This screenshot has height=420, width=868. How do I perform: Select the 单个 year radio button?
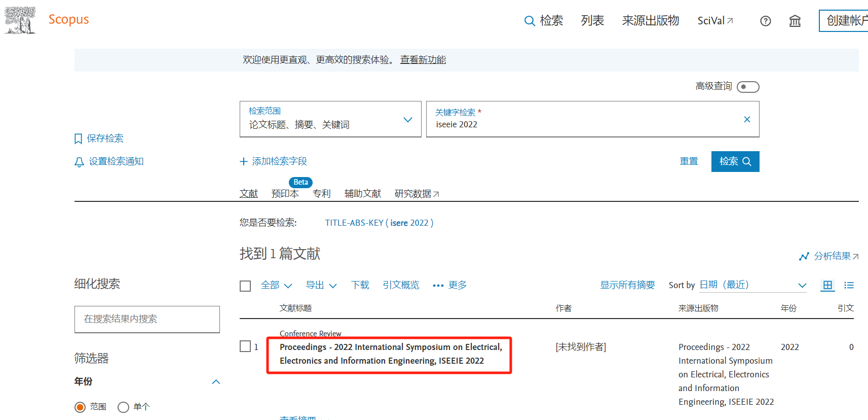tap(123, 407)
